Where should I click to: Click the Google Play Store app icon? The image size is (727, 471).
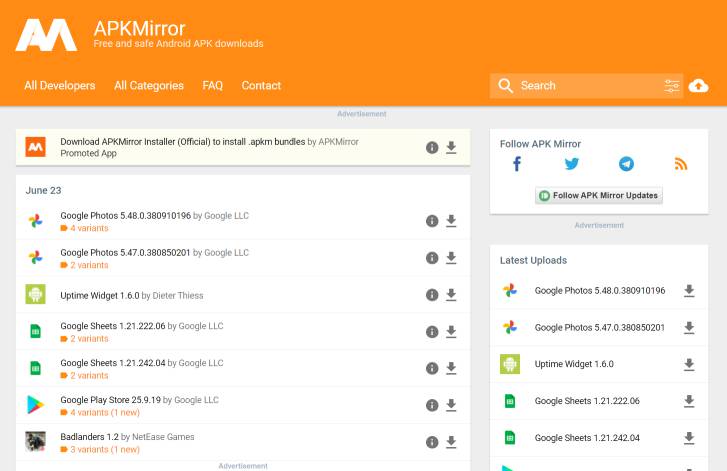point(35,405)
